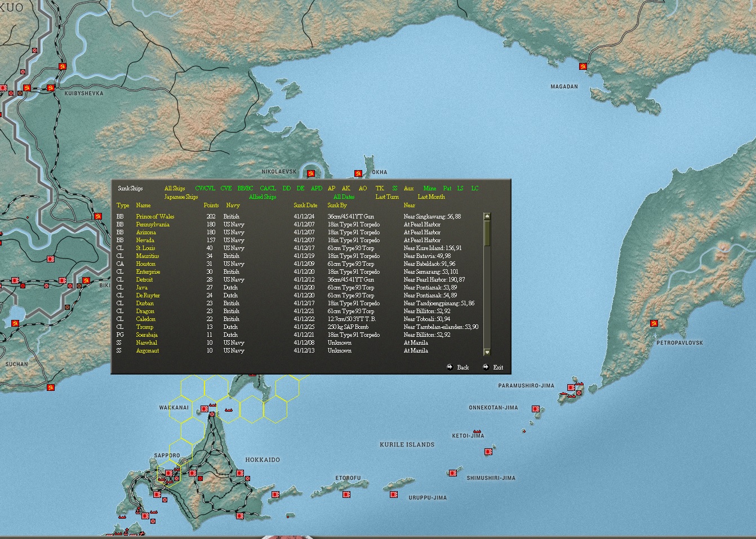The width and height of the screenshot is (756, 539).
Task: Select the Japanese base icon at Etorofu
Action: tap(346, 495)
